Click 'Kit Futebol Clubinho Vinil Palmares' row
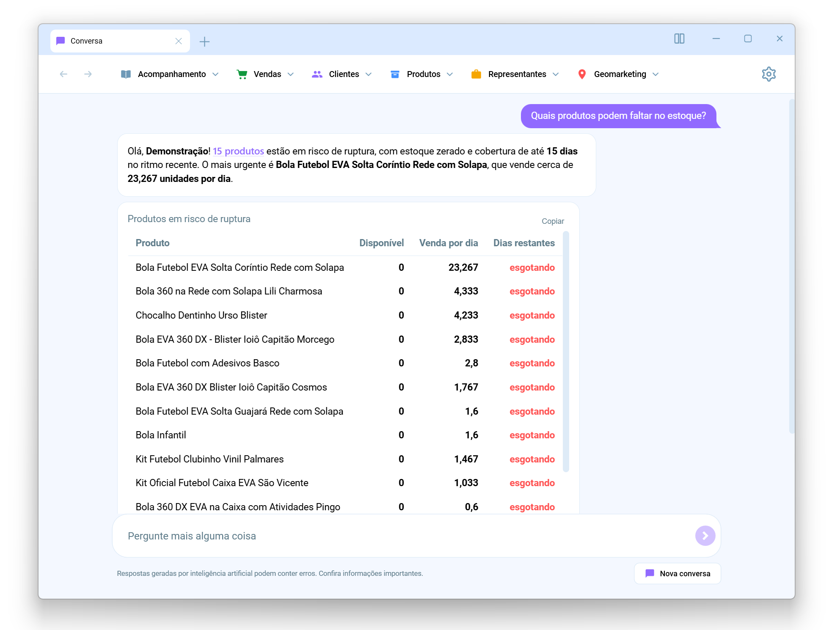The height and width of the screenshot is (630, 840). coord(345,459)
